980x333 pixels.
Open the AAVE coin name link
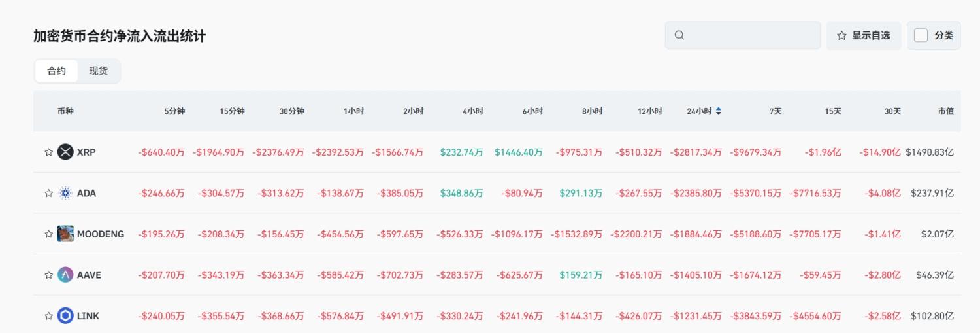tap(89, 275)
